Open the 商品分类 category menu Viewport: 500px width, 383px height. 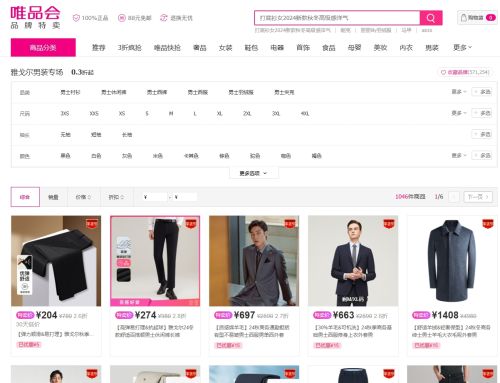pyautogui.click(x=43, y=48)
